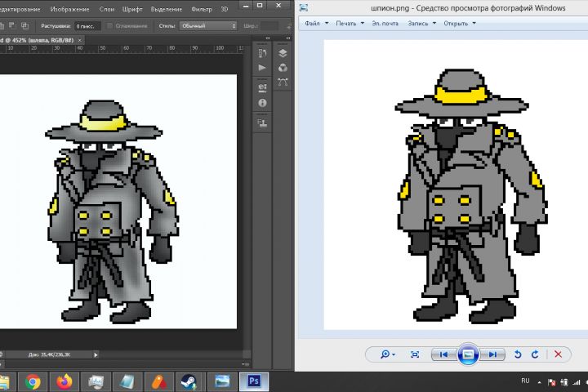Rotate image clockwise in Photo Viewer
Screen dimensions: 588x392
click(x=535, y=354)
